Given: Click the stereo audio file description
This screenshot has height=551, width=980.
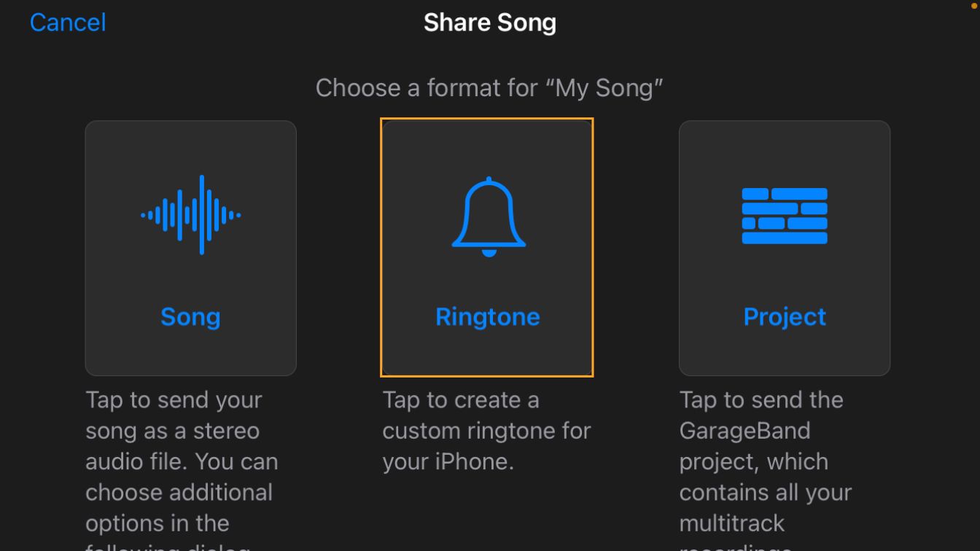Looking at the screenshot, I should 182,461.
